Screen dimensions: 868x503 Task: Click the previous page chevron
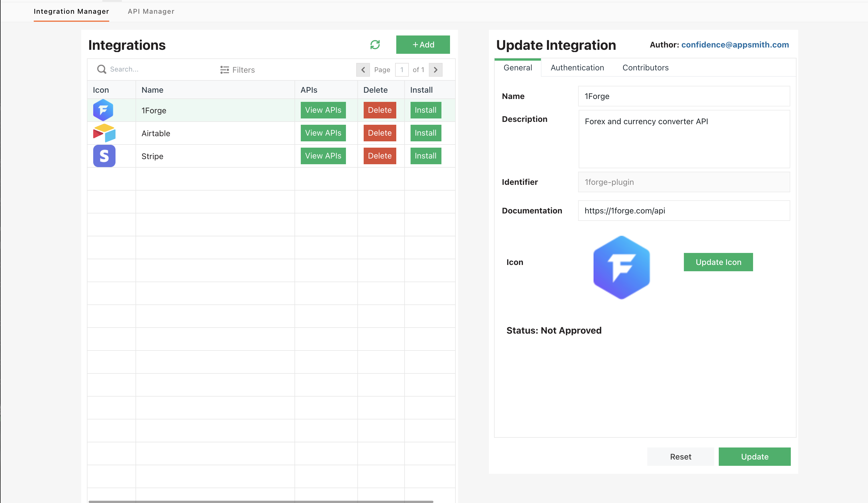pos(363,70)
